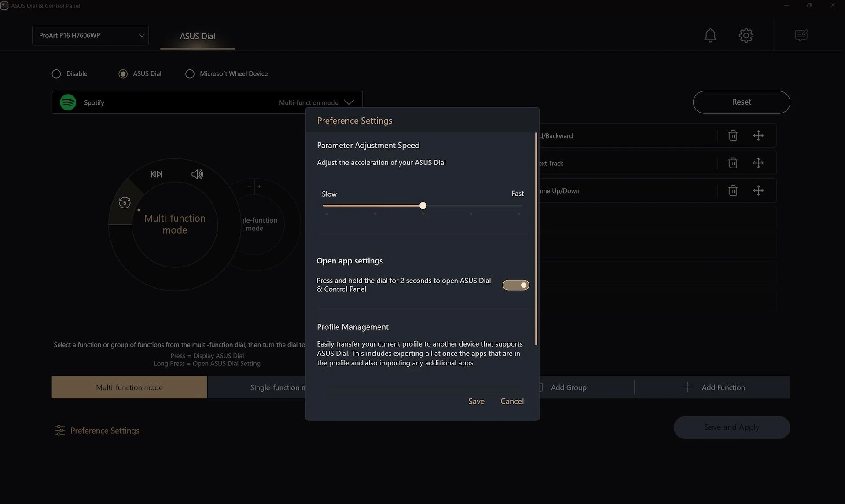Click the adjustment speed slider handle
This screenshot has height=504, width=845.
pos(423,205)
